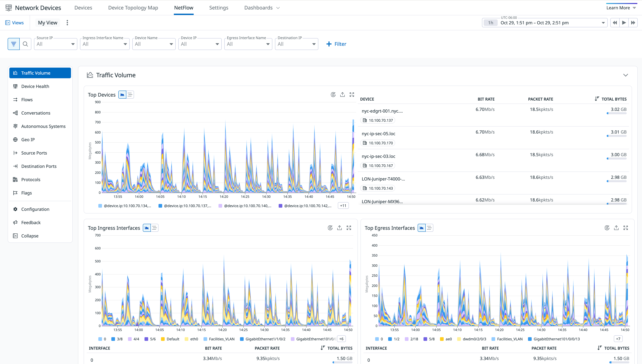Open the Geo IP view
This screenshot has width=642, height=364.
(x=27, y=140)
